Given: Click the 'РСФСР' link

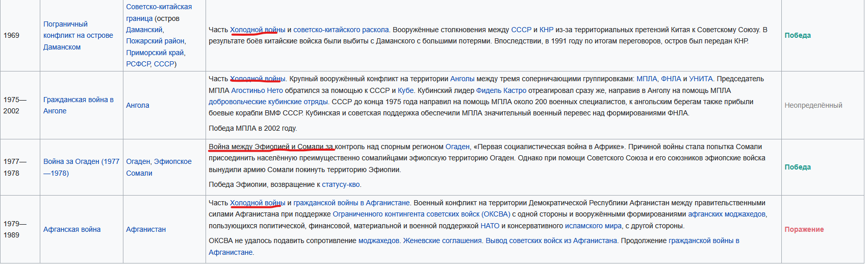Looking at the screenshot, I should click(138, 64).
